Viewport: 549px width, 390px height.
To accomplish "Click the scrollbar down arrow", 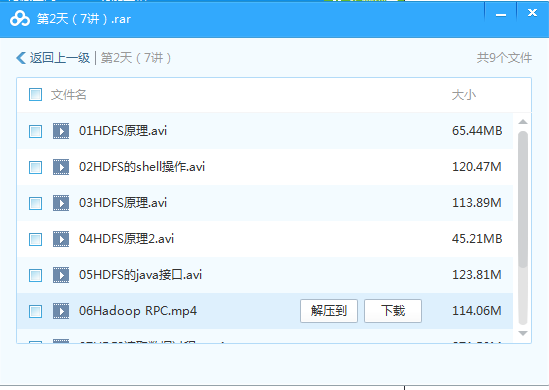I will coord(523,333).
